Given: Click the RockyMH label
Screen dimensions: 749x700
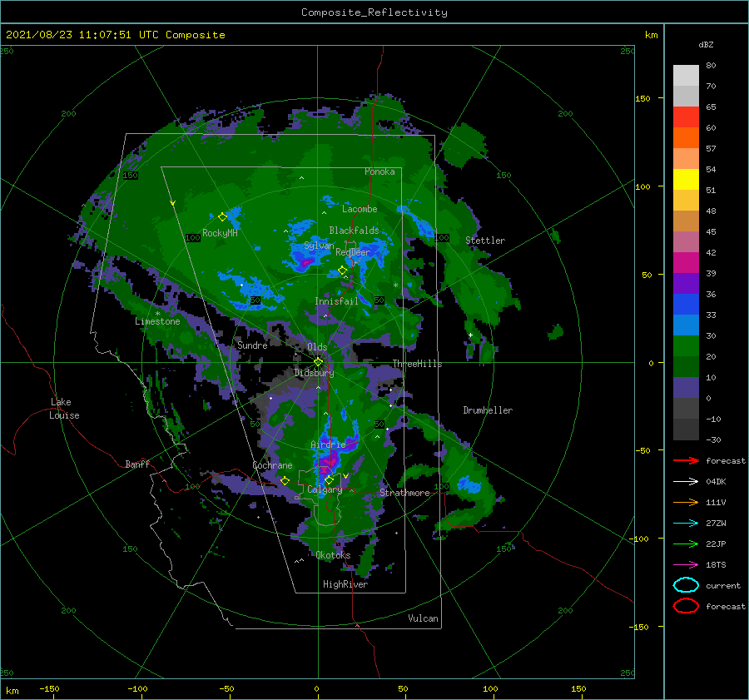Looking at the screenshot, I should (221, 233).
